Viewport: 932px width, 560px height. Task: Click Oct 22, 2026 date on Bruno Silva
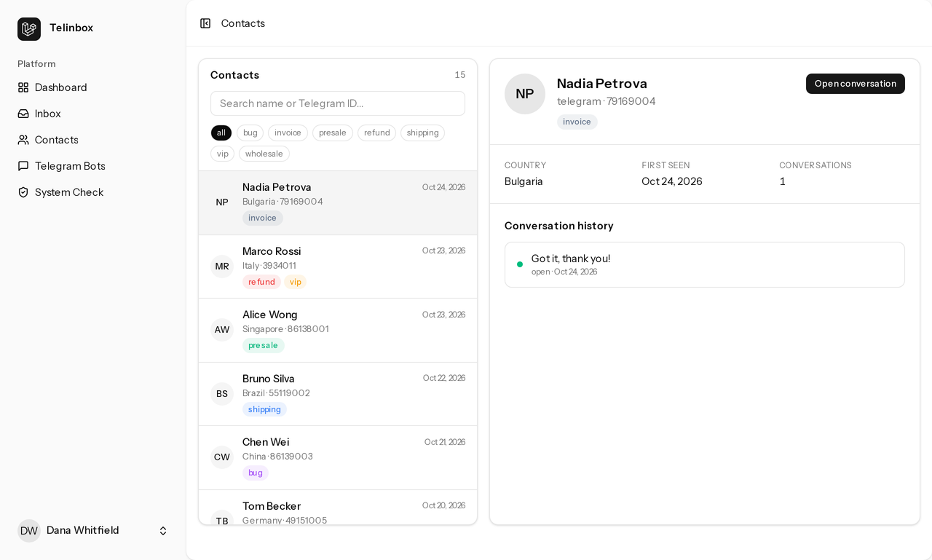(444, 378)
